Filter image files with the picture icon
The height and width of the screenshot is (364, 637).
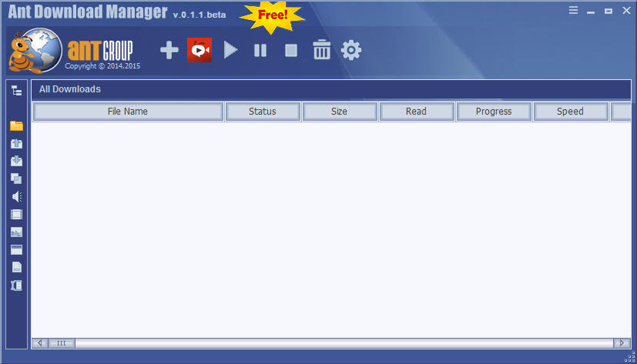pos(17,232)
